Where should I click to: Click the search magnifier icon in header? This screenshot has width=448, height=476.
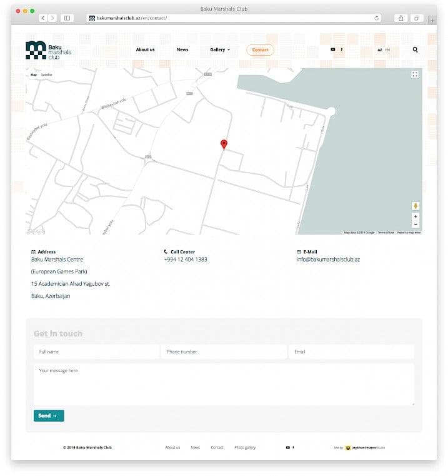[415, 49]
